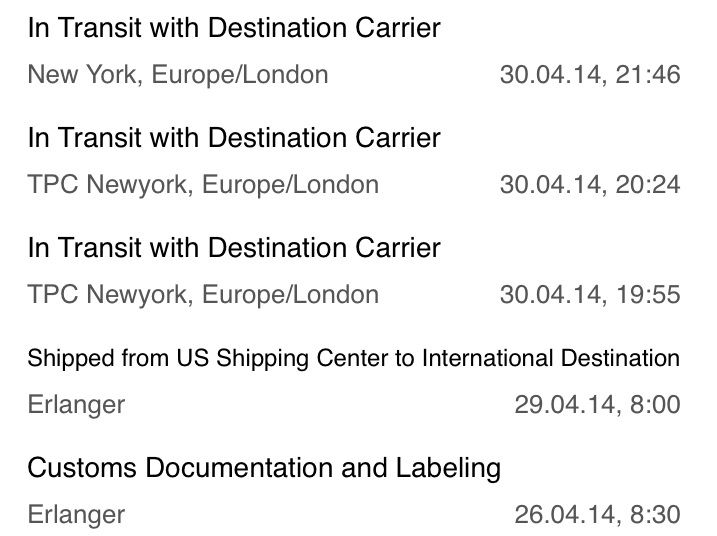
Task: Tap TPC Newyork location dated 19:55
Action: point(203,294)
